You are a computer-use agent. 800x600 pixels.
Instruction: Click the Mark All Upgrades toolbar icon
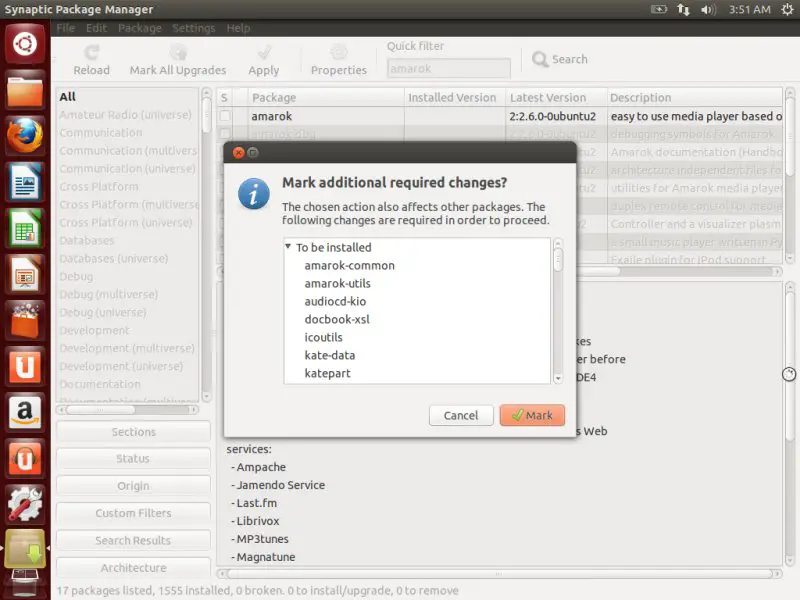tap(178, 53)
